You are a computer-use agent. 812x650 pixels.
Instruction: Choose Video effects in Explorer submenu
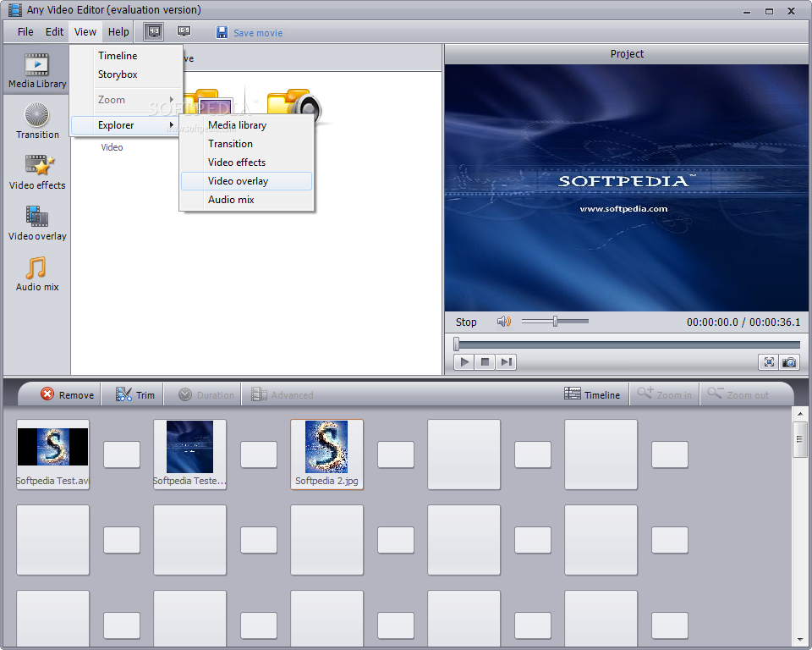tap(246, 162)
